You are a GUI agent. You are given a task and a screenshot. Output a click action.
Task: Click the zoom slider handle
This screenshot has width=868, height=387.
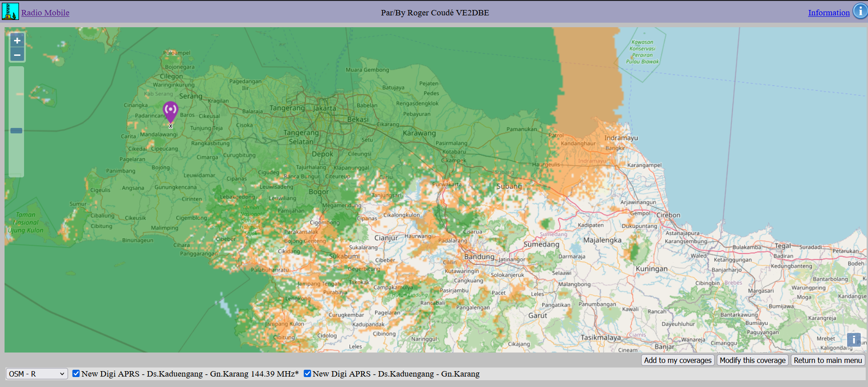pyautogui.click(x=16, y=131)
